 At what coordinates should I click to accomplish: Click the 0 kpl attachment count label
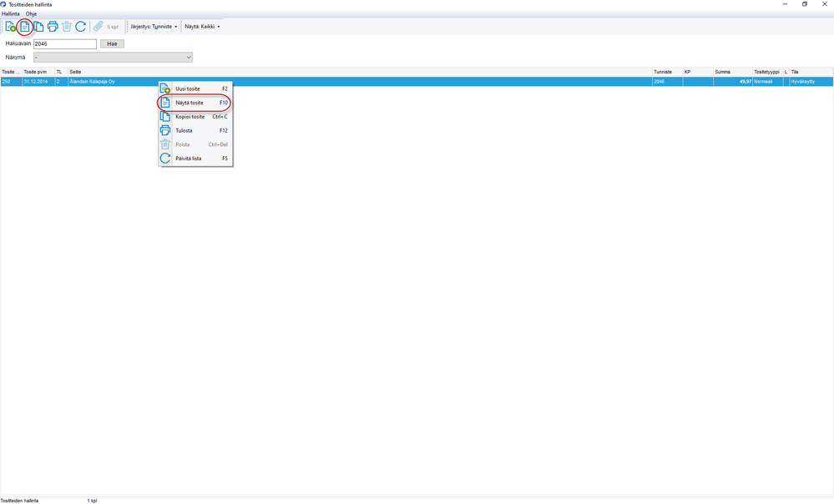(113, 27)
